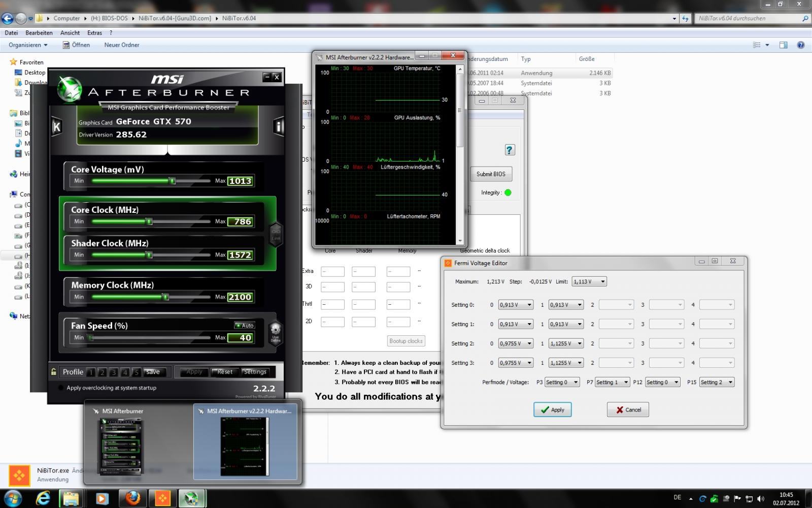Open the P3 perfmode Setting 0 dropdown
This screenshot has width=812, height=508.
click(x=562, y=382)
